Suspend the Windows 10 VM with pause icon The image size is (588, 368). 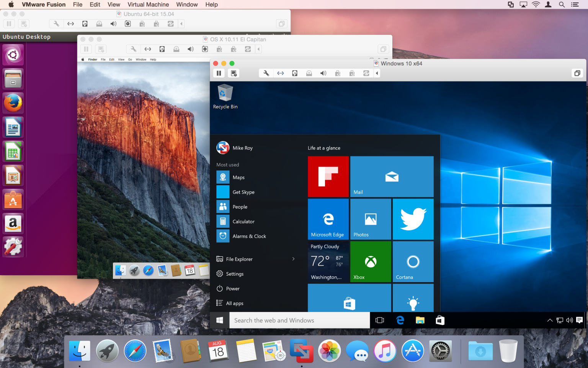click(219, 73)
